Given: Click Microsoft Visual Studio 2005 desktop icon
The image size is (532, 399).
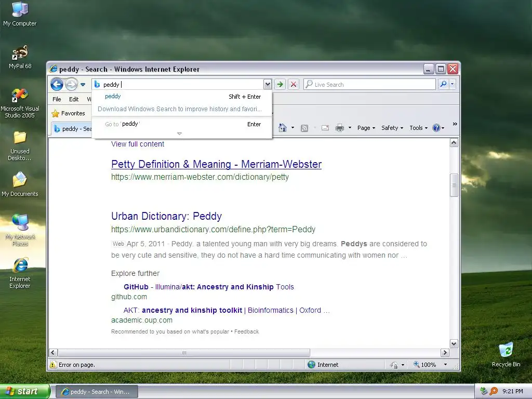Looking at the screenshot, I should [20, 103].
